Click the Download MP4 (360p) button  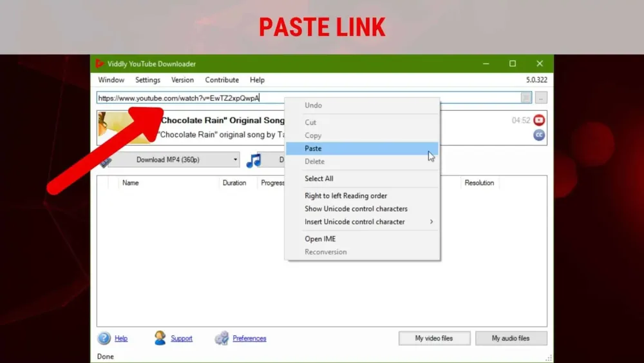pyautogui.click(x=168, y=160)
